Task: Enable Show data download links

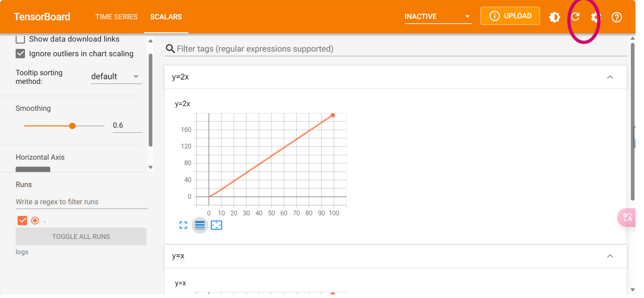Action: click(x=21, y=39)
